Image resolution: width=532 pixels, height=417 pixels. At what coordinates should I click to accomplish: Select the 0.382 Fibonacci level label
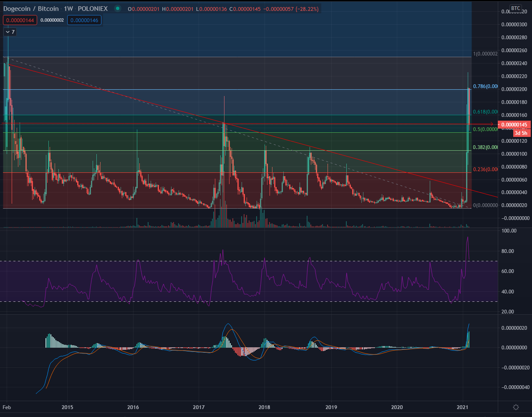(x=485, y=147)
